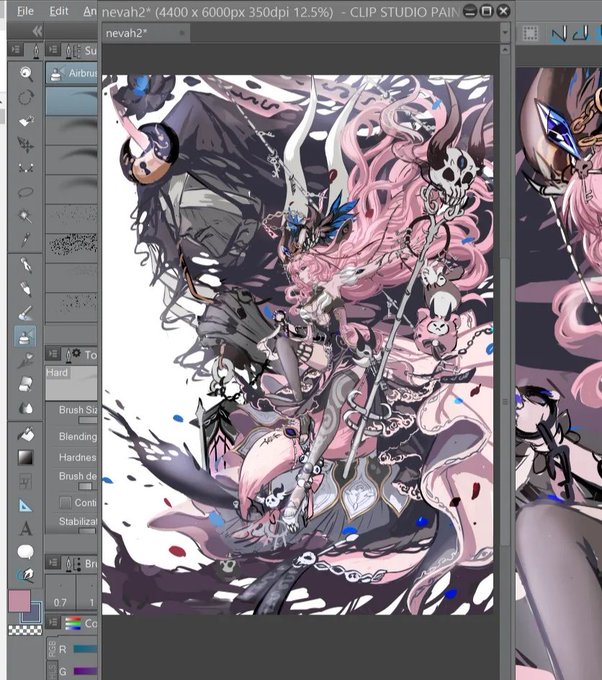The height and width of the screenshot is (680, 602).
Task: Choose the 0.7 brush size preset
Action: tap(61, 591)
